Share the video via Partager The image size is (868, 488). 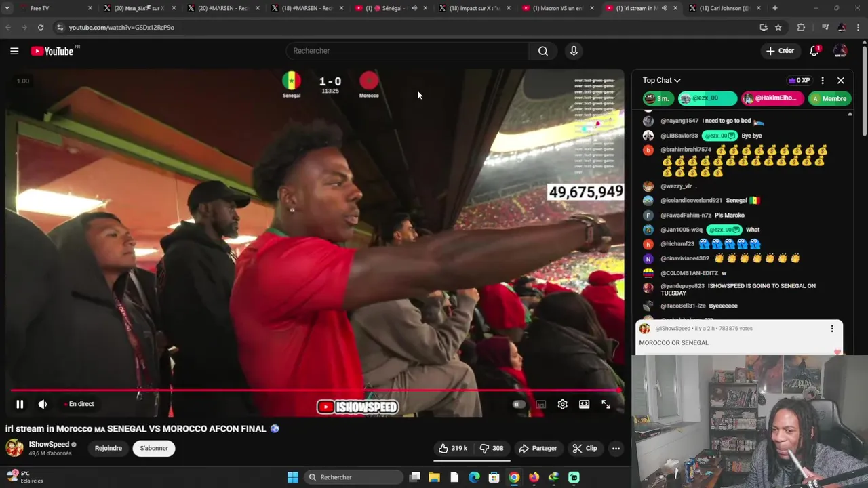coord(538,448)
